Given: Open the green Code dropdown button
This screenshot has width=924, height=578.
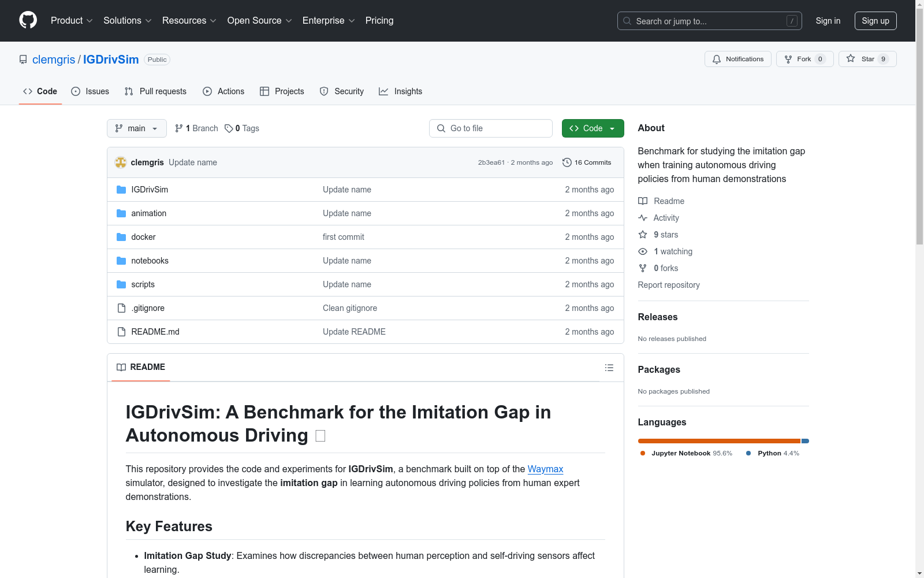Looking at the screenshot, I should (x=593, y=128).
